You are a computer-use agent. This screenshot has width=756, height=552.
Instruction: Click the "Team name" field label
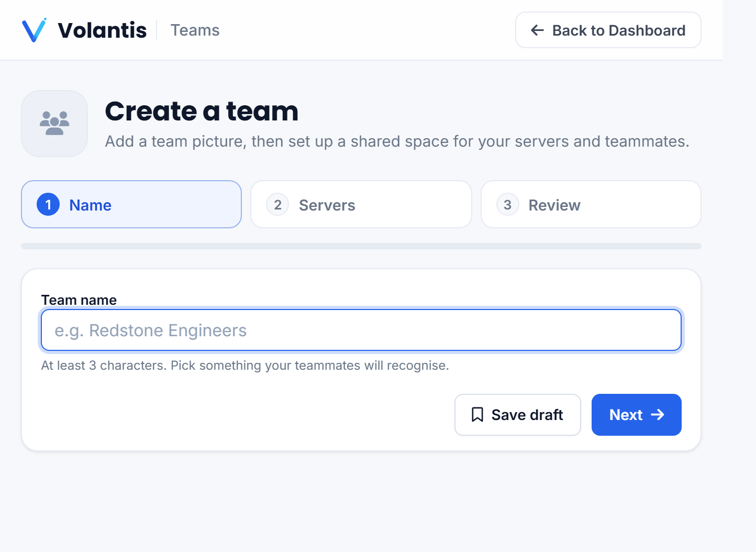pyautogui.click(x=79, y=300)
